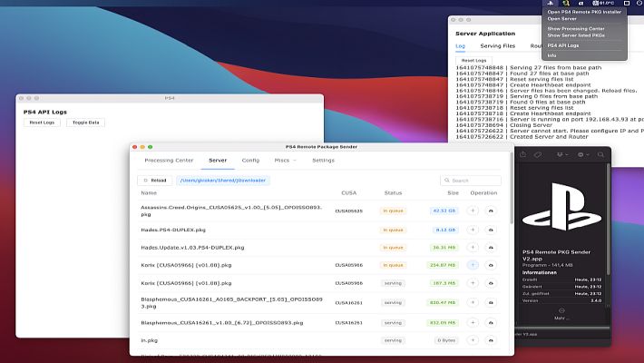
Task: Click cloud icon for Assassins.Creed.Origins package row
Action: pos(491,211)
